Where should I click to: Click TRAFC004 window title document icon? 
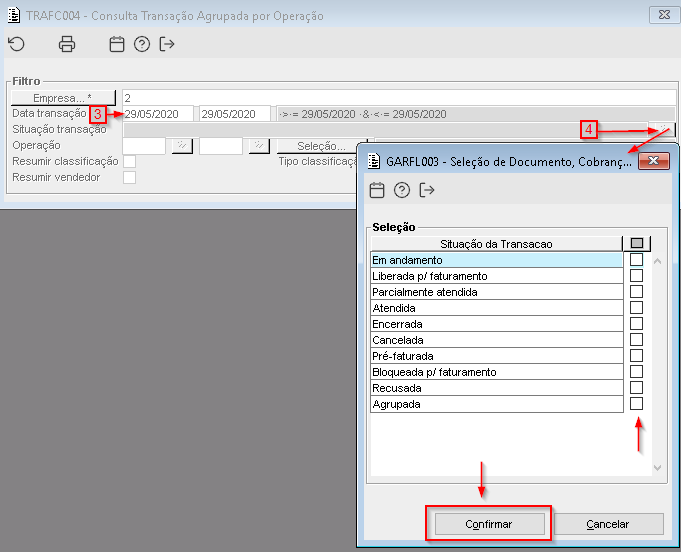click(14, 15)
